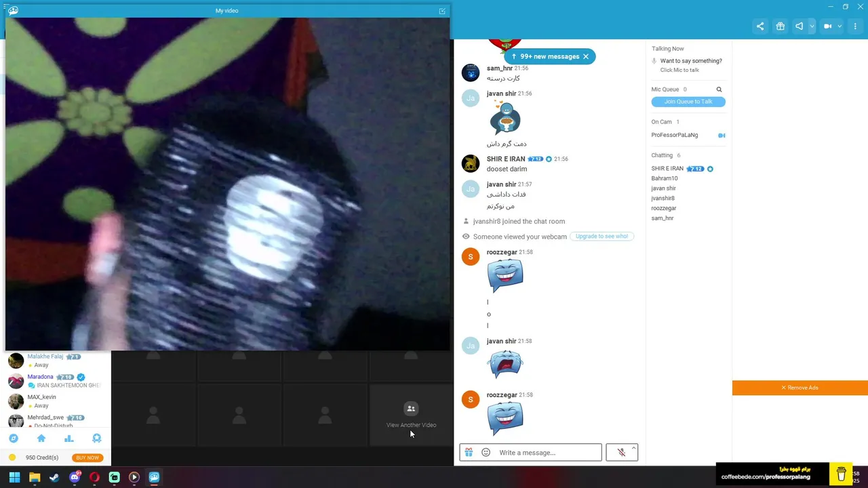Screen dimensions: 868x488
Task: Select jvanshir8 in Chatting list
Action: point(663,198)
